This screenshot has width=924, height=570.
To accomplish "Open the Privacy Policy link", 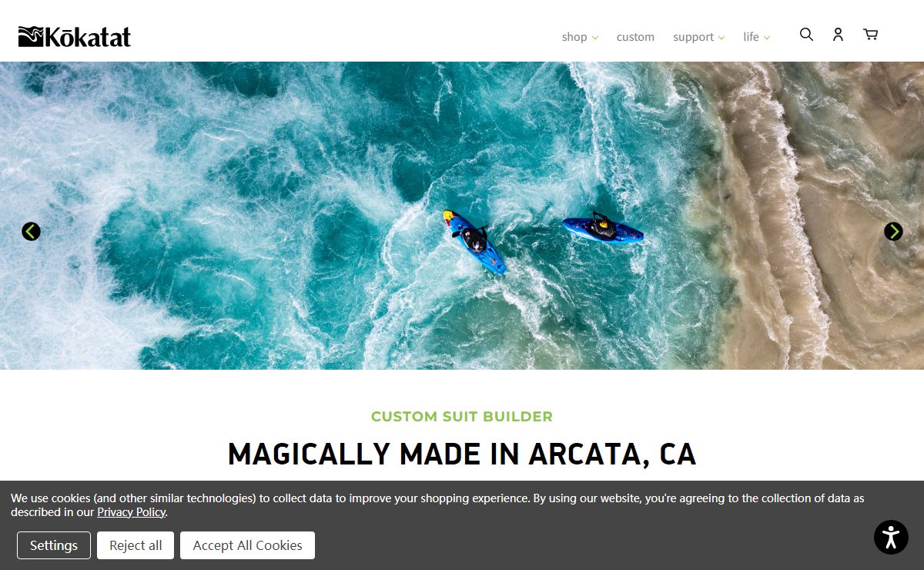I will click(131, 512).
